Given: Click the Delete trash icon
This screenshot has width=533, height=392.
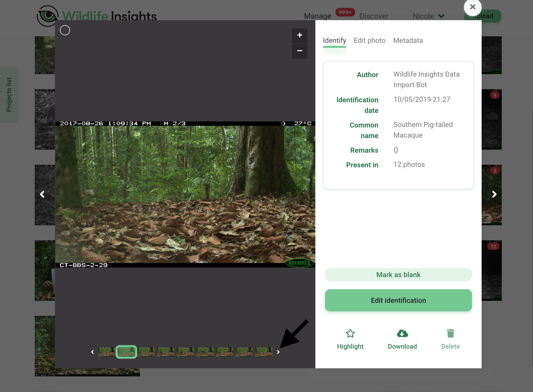Looking at the screenshot, I should coord(450,333).
